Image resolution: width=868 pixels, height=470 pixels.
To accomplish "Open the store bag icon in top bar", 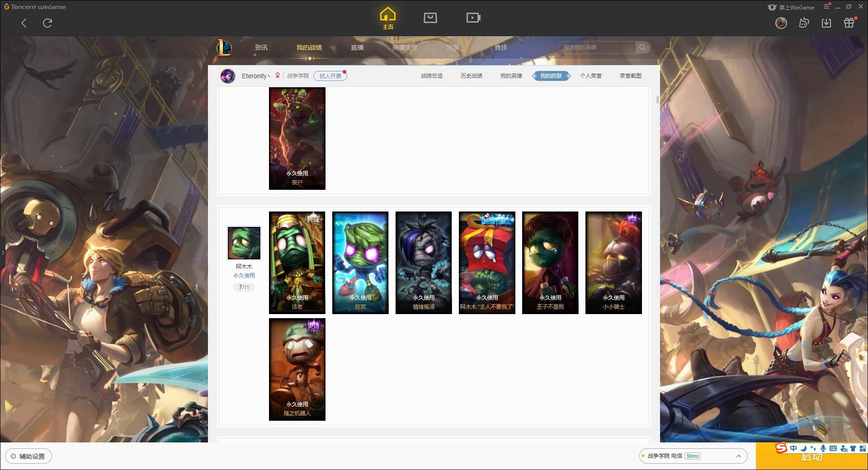I will [430, 18].
